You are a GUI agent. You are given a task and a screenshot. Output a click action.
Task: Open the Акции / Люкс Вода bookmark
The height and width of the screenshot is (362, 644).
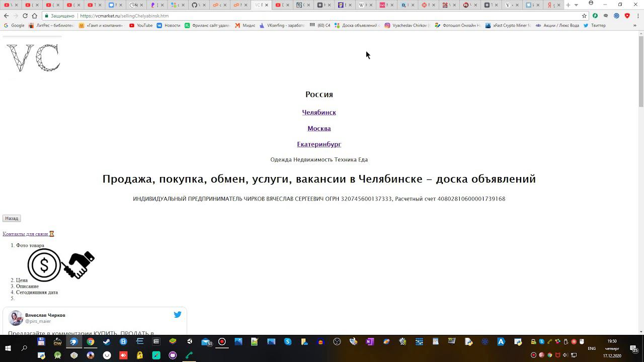pyautogui.click(x=557, y=25)
